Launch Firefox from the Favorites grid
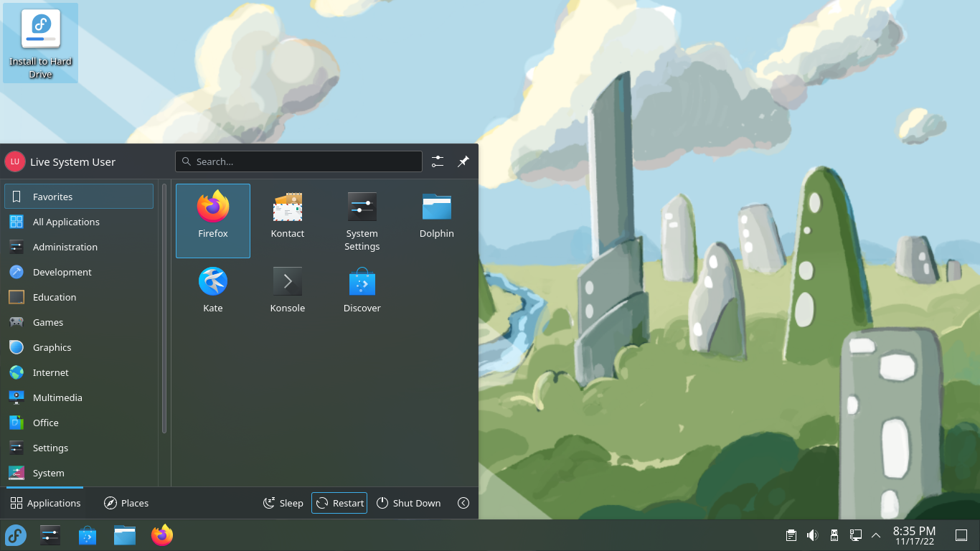The width and height of the screenshot is (980, 551). 213,220
